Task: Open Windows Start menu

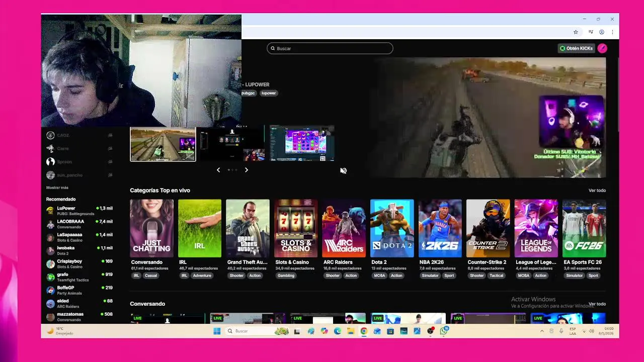Action: [217, 331]
